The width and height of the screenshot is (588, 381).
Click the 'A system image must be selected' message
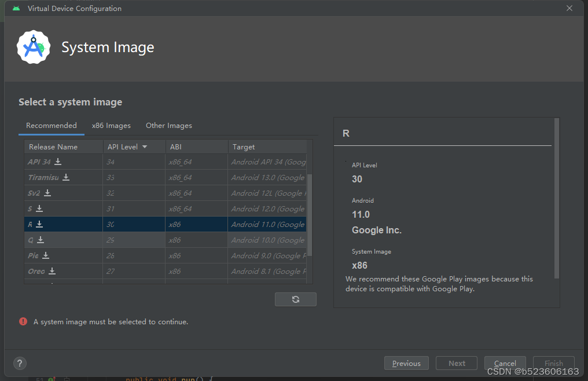coord(111,322)
